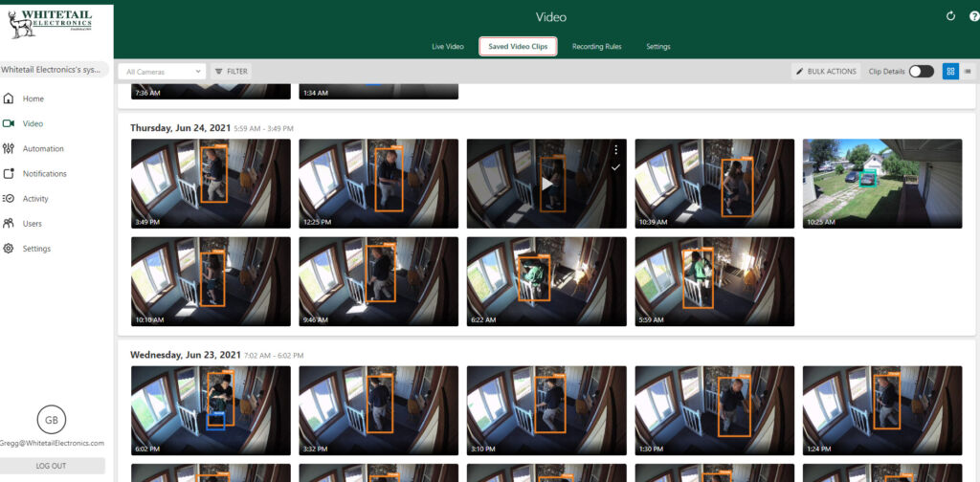Toggle the Clip Details switch
Screen dimensions: 980x482
coord(921,71)
